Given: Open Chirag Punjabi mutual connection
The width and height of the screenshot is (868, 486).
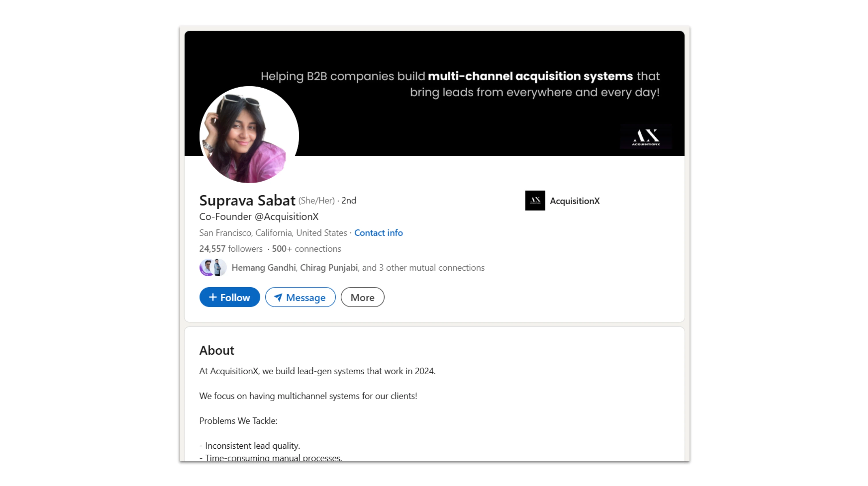Looking at the screenshot, I should point(329,268).
